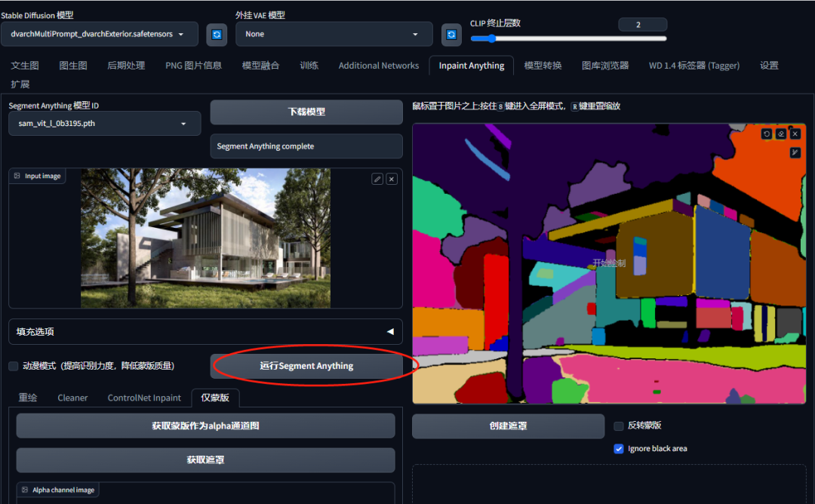
Task: Click 获取遮罩 button
Action: 205,460
